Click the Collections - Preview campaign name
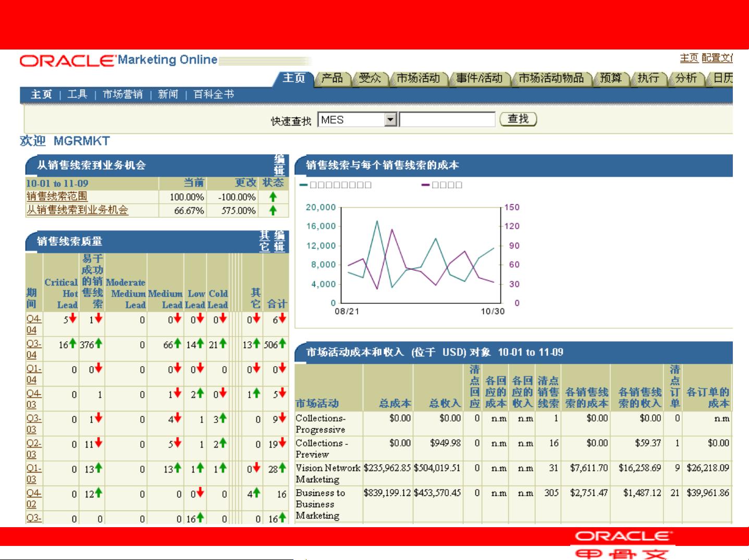 [x=322, y=449]
